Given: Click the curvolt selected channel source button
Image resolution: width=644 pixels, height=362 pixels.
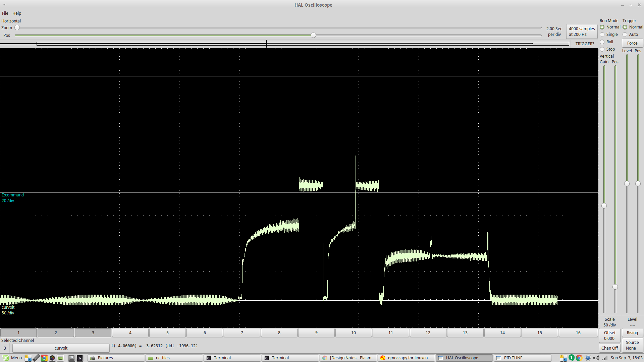Looking at the screenshot, I should (x=61, y=348).
